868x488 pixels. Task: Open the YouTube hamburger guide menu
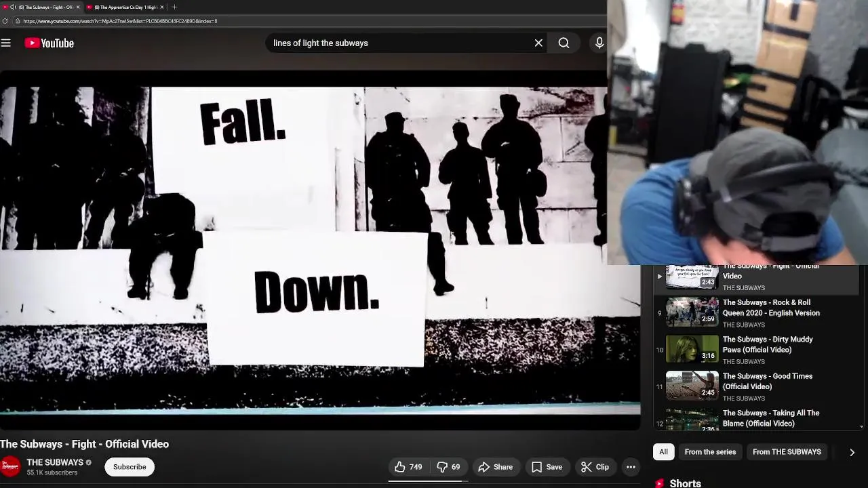tap(6, 43)
